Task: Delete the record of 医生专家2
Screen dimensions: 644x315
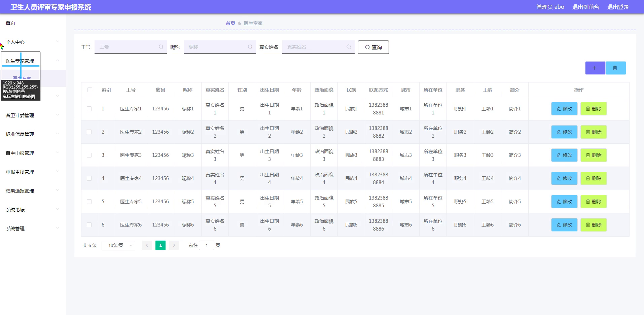Action: [x=594, y=132]
